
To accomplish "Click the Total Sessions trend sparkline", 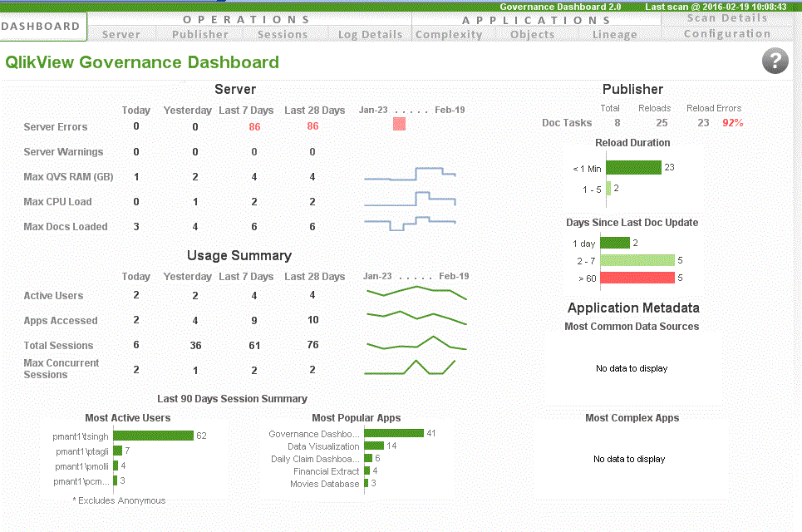I will [x=416, y=342].
